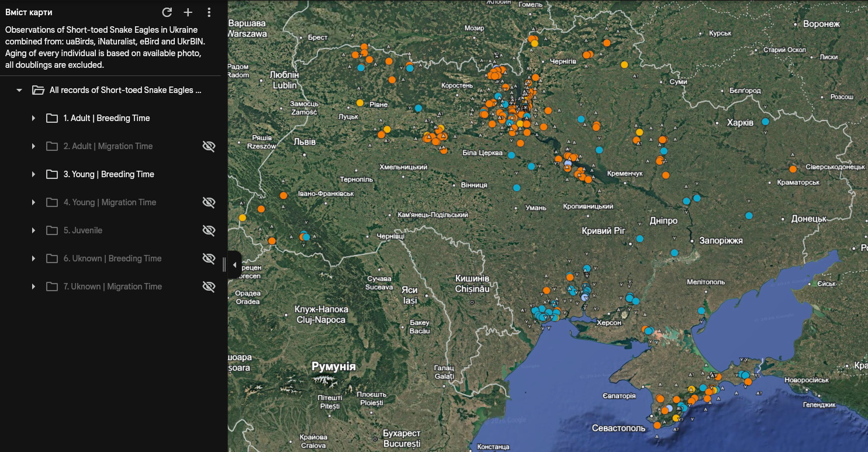
Task: Click the Кишинів Chișinău city label
Action: click(x=472, y=284)
